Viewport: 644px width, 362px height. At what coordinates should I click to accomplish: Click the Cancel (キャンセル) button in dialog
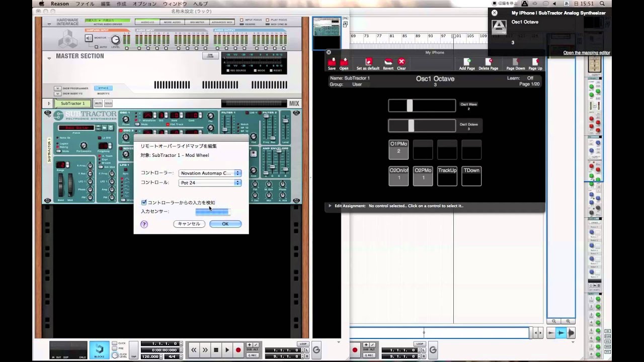coord(189,224)
